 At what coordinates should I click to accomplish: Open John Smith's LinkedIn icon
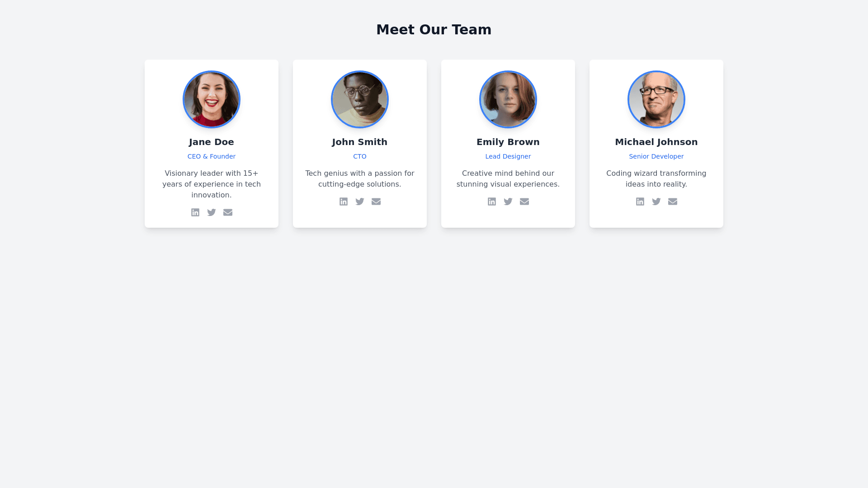click(344, 202)
